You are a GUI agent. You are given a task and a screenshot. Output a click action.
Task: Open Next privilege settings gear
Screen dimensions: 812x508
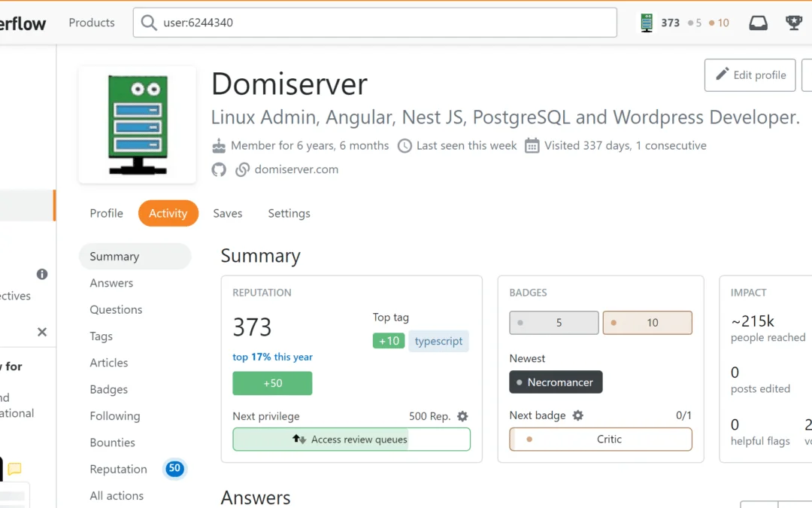coord(462,416)
